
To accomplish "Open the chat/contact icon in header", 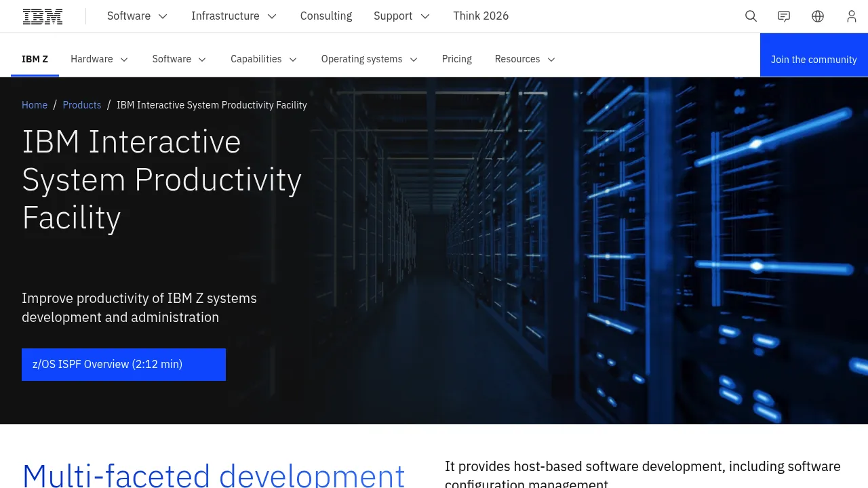I will pyautogui.click(x=784, y=16).
